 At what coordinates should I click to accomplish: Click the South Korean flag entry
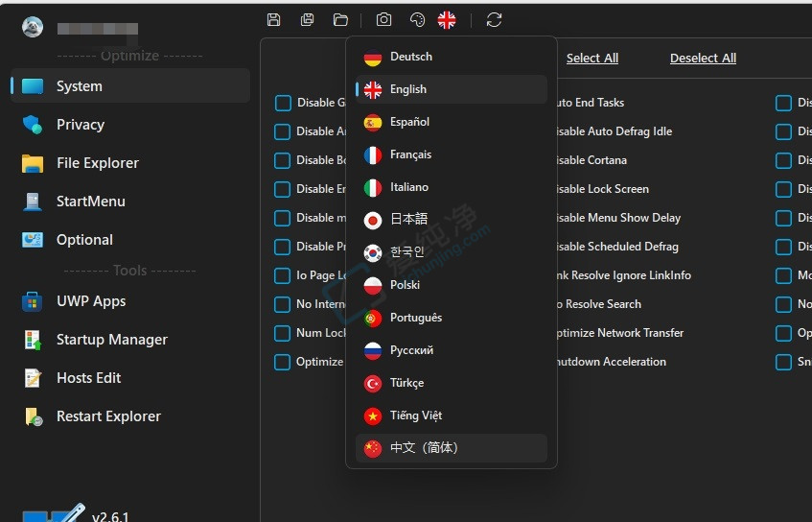pos(373,252)
